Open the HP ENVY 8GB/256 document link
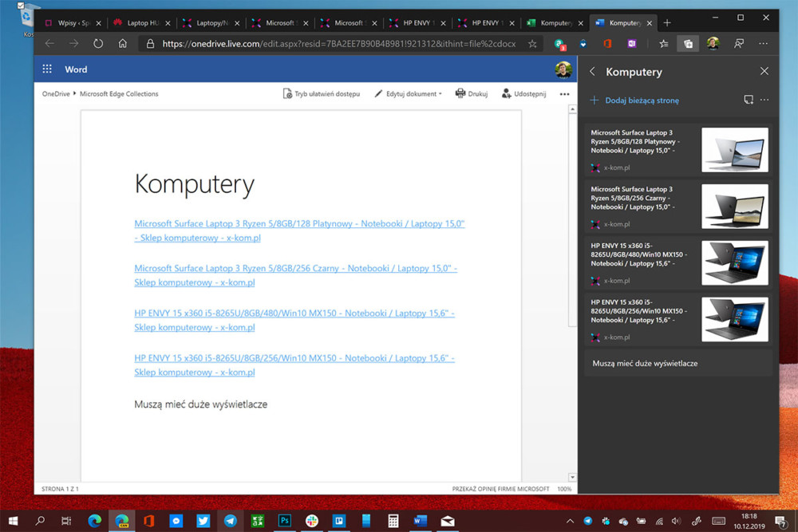Image resolution: width=798 pixels, height=532 pixels. [294, 365]
